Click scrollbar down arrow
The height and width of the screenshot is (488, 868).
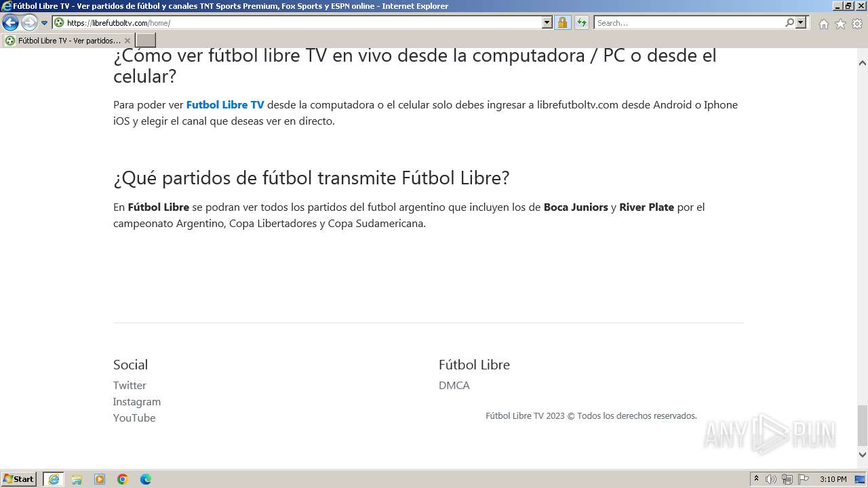click(863, 455)
